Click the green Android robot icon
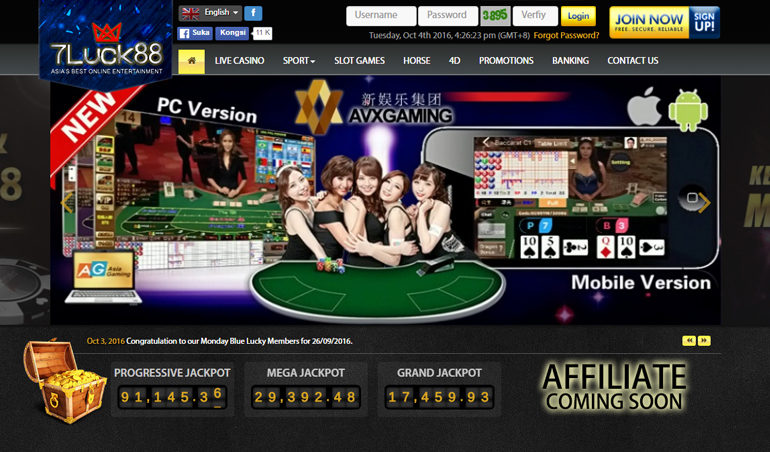The width and height of the screenshot is (770, 452). pyautogui.click(x=688, y=110)
